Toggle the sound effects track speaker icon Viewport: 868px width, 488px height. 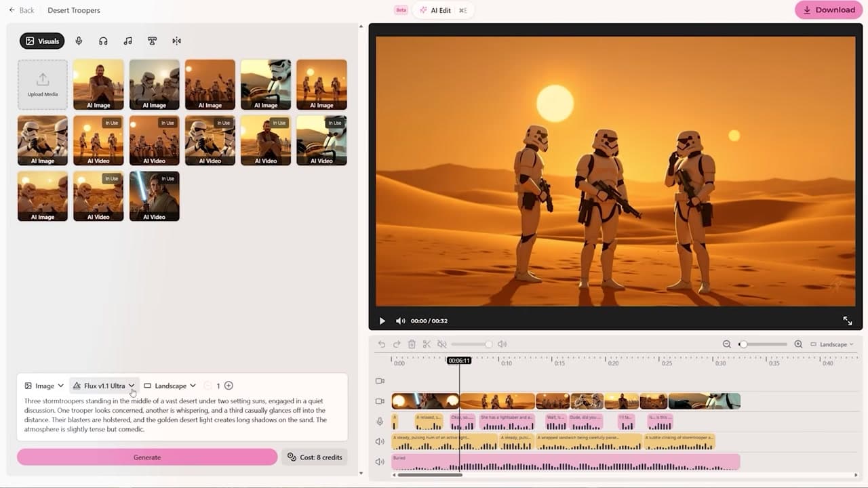tap(380, 442)
